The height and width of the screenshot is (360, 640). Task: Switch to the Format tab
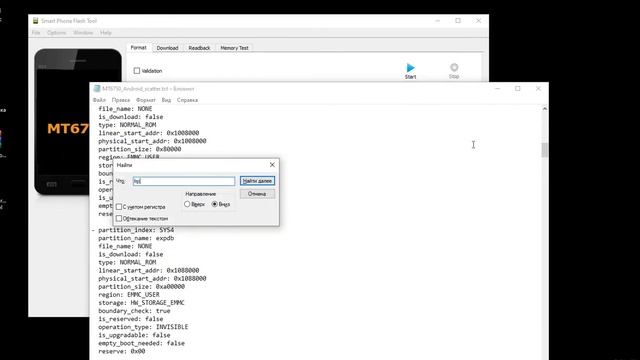(138, 48)
